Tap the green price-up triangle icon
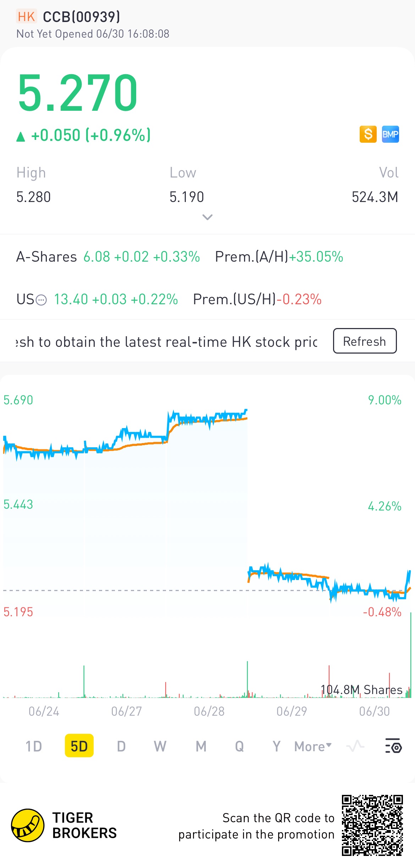Viewport: 415px width, 868px height. point(21,137)
